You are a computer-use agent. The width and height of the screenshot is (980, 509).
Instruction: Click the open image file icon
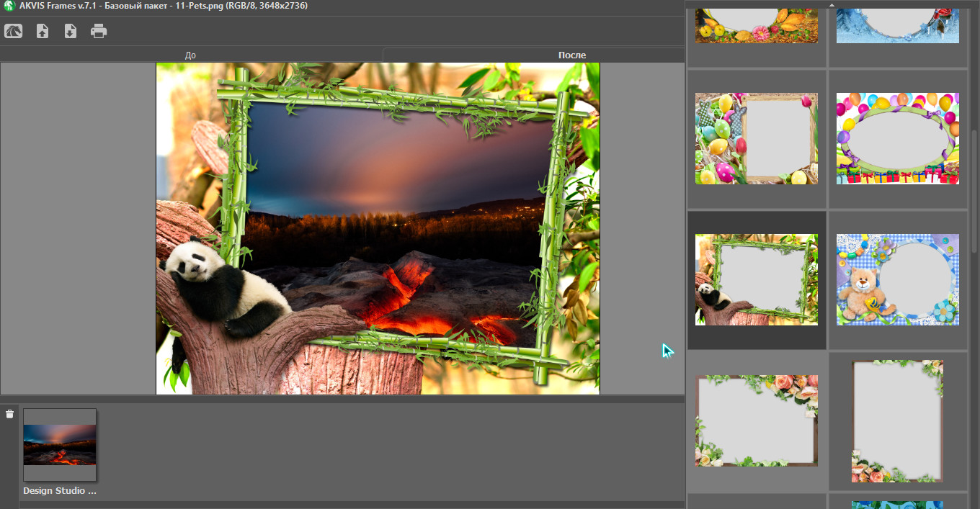pos(43,31)
